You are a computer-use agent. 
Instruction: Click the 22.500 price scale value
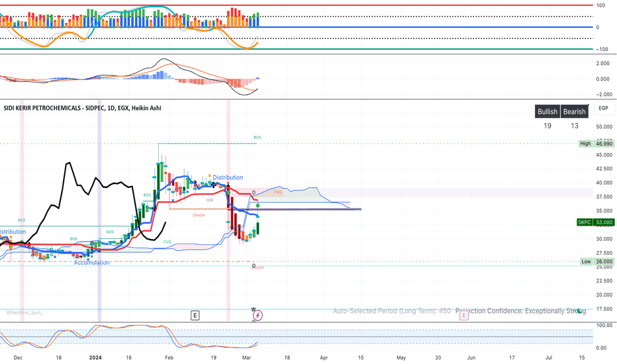click(604, 281)
